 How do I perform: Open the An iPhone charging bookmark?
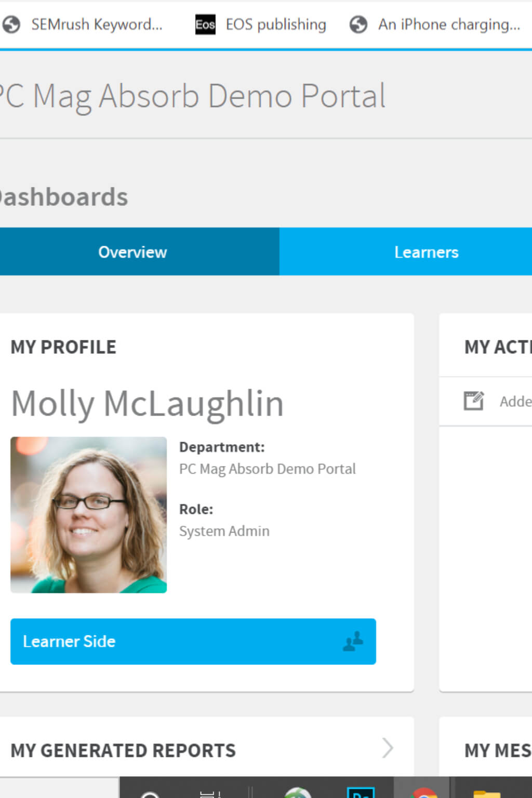(449, 24)
